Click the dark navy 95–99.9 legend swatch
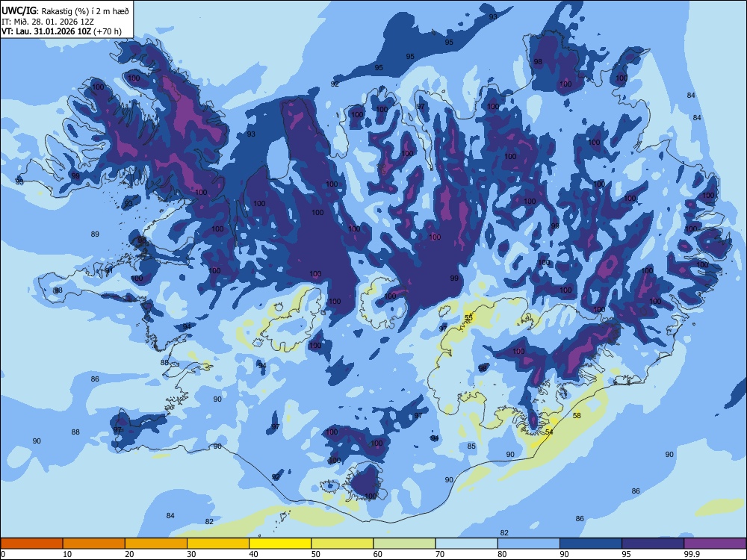Viewport: 747px width, 560px height. (653, 544)
